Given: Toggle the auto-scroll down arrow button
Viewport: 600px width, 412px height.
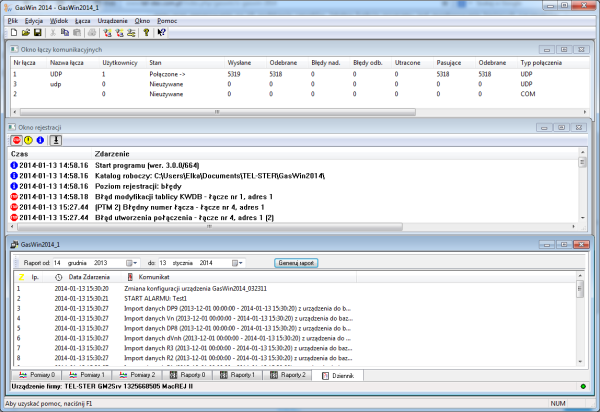Looking at the screenshot, I should [x=56, y=141].
